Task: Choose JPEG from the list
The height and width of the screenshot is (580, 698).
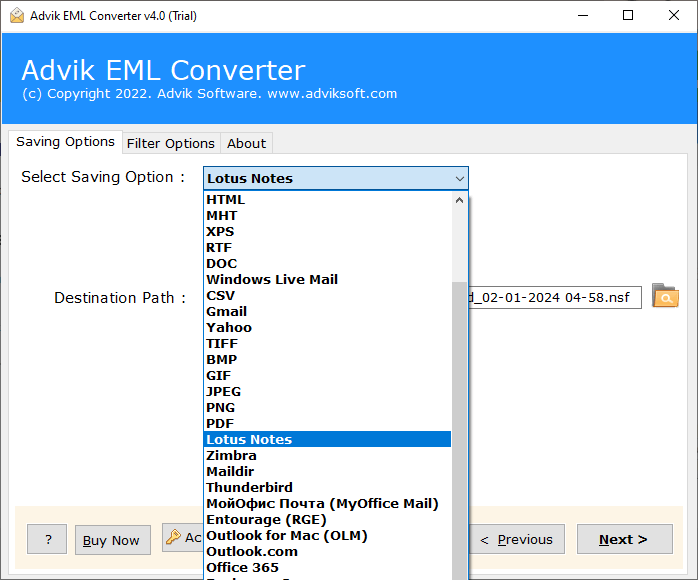Action: coord(327,392)
